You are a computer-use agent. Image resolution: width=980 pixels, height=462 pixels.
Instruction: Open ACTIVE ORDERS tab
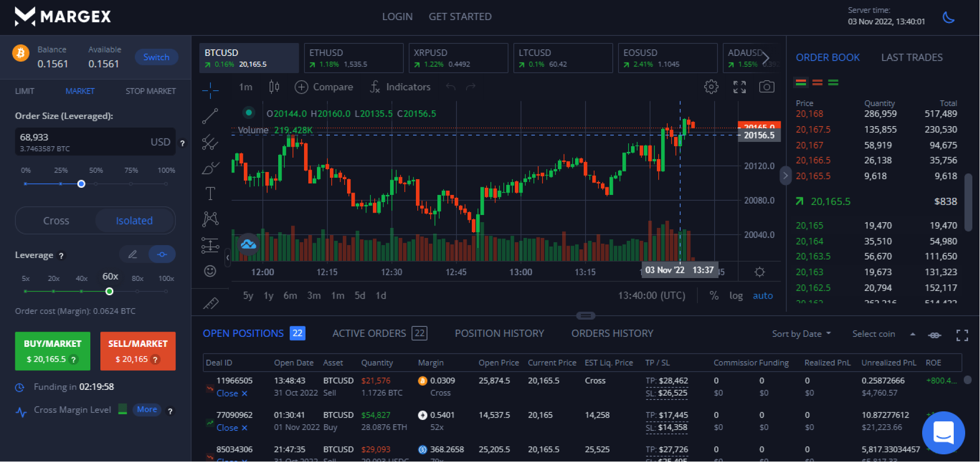click(380, 333)
